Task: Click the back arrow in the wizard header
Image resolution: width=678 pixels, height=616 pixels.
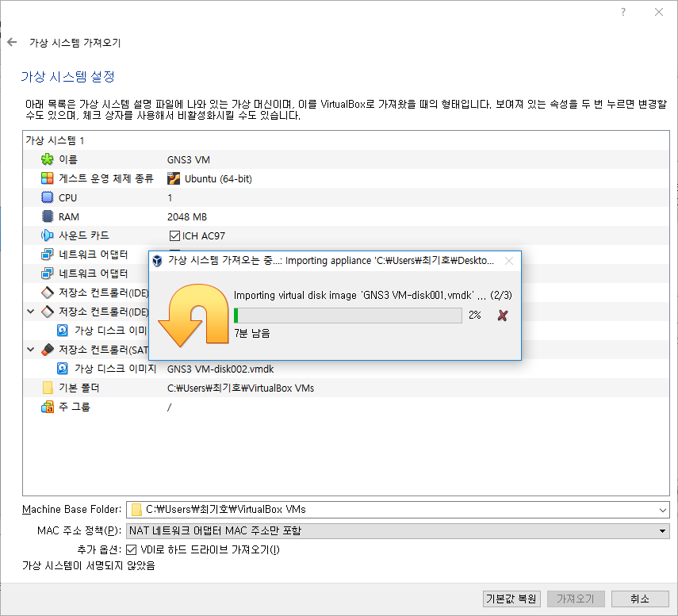Action: pyautogui.click(x=12, y=42)
